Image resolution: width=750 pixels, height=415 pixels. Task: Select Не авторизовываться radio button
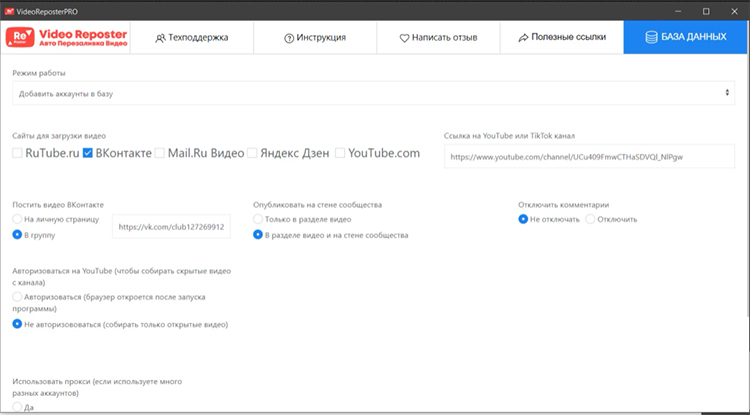pyautogui.click(x=17, y=324)
